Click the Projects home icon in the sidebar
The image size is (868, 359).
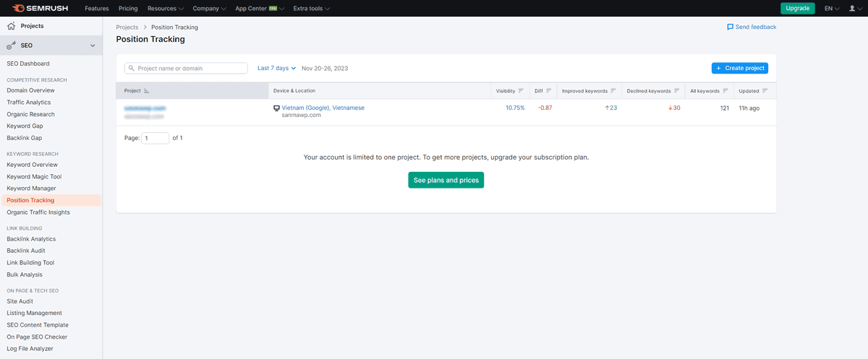11,26
